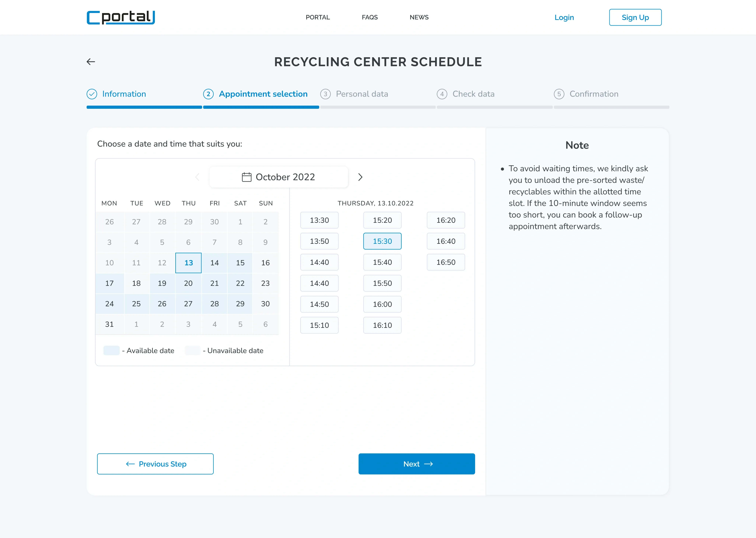
Task: Click the Information step checkmark icon
Action: pos(92,94)
